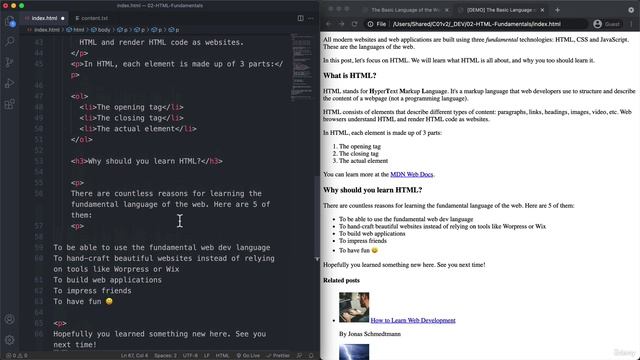Switch to the content.txt editor tab
The height and width of the screenshot is (360, 640).
click(92, 18)
